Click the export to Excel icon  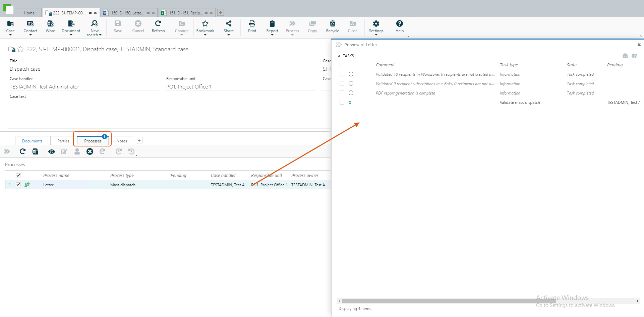pos(35,152)
